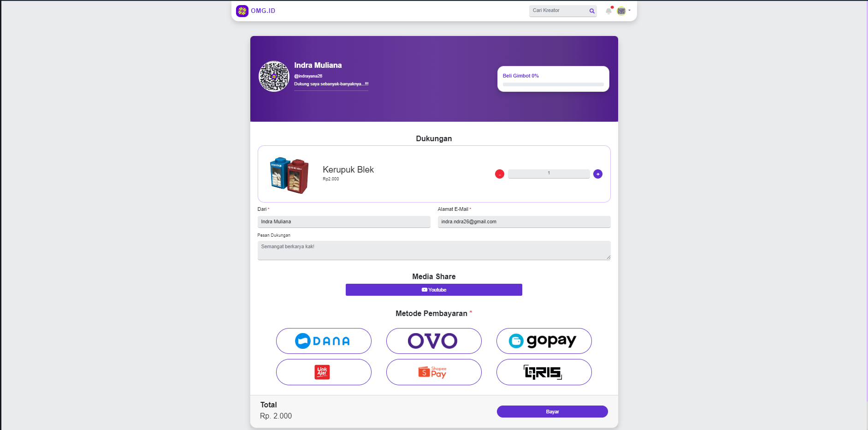
Task: Click the Bayar button
Action: (552, 412)
